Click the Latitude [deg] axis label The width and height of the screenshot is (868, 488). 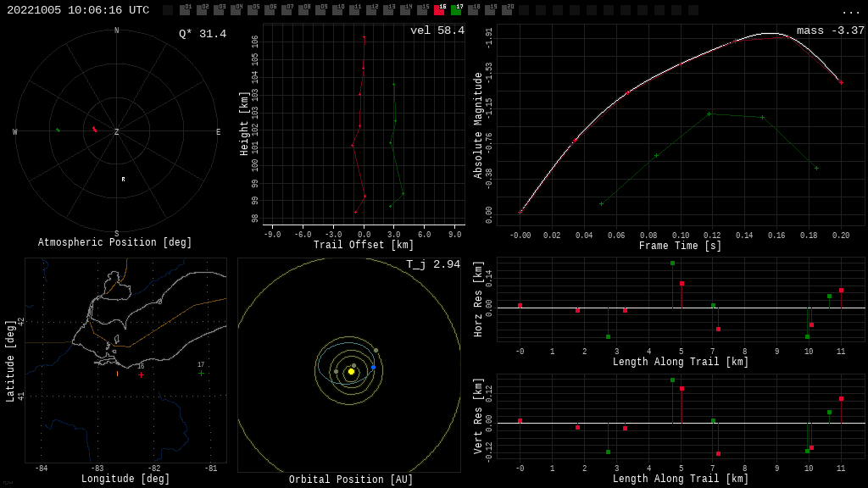10,361
